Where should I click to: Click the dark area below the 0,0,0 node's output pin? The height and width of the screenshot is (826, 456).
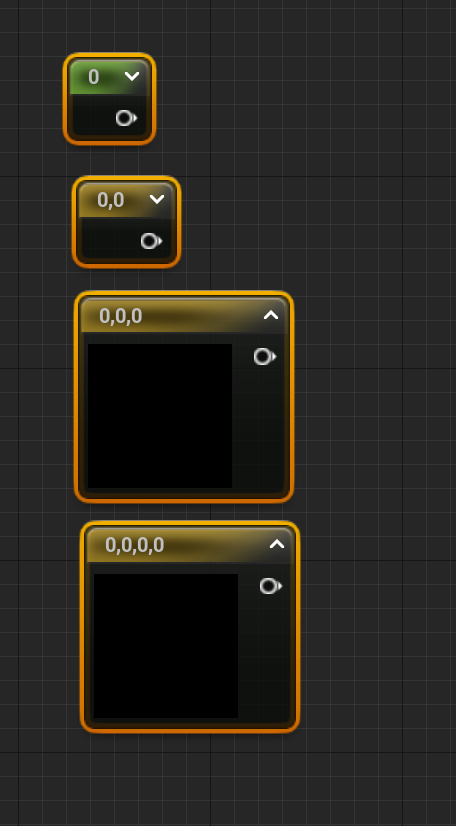pos(260,429)
